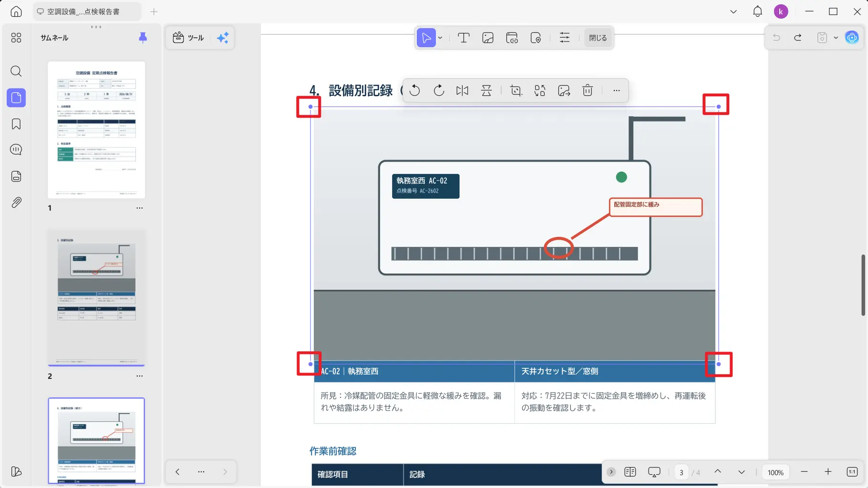
Task: Click the bottom-left sidebar book icon
Action: click(16, 471)
